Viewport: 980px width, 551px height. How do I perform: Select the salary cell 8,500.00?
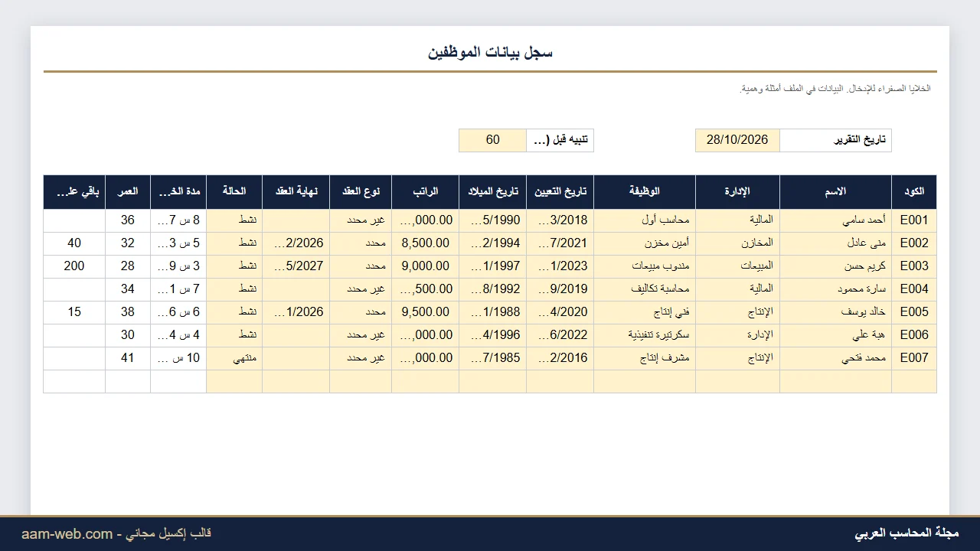425,243
